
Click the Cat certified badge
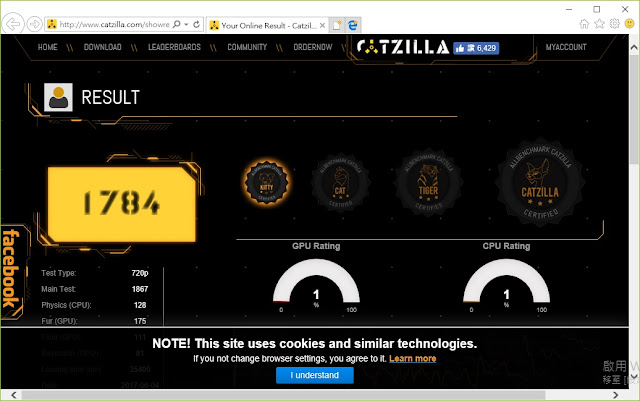pyautogui.click(x=340, y=183)
